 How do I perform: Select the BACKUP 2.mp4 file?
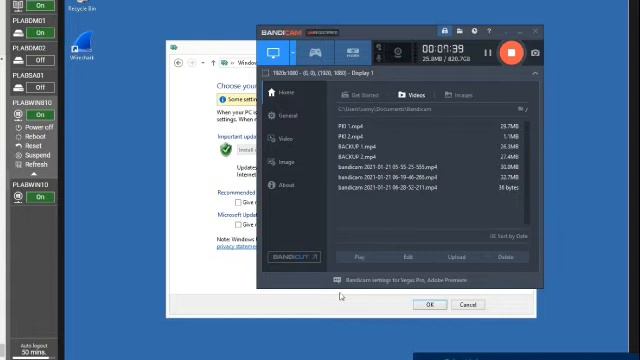[x=428, y=157]
